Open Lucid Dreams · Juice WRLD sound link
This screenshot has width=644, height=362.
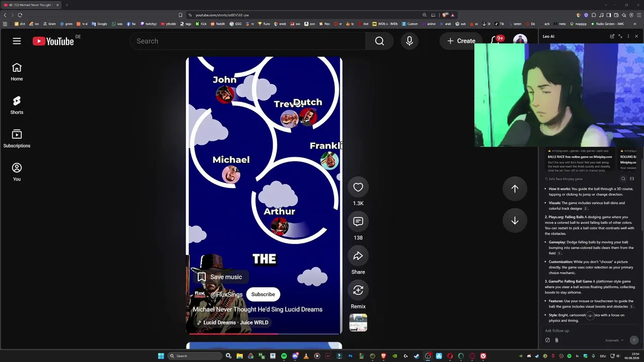tap(232, 323)
